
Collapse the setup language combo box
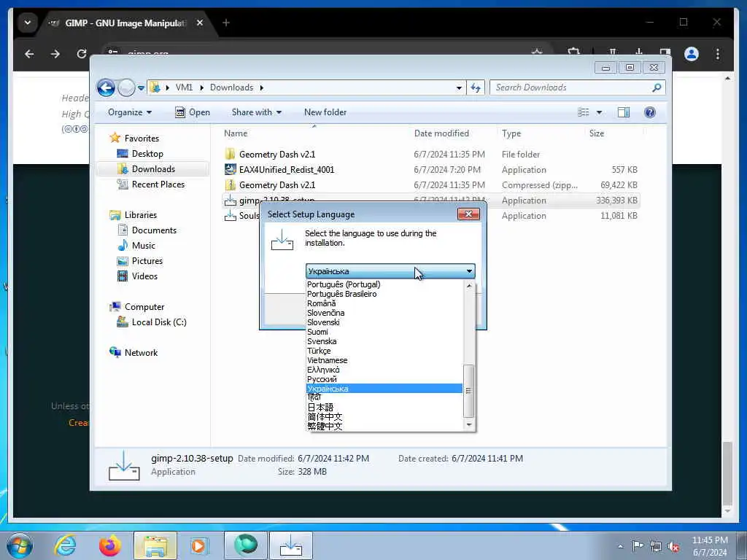[469, 271]
